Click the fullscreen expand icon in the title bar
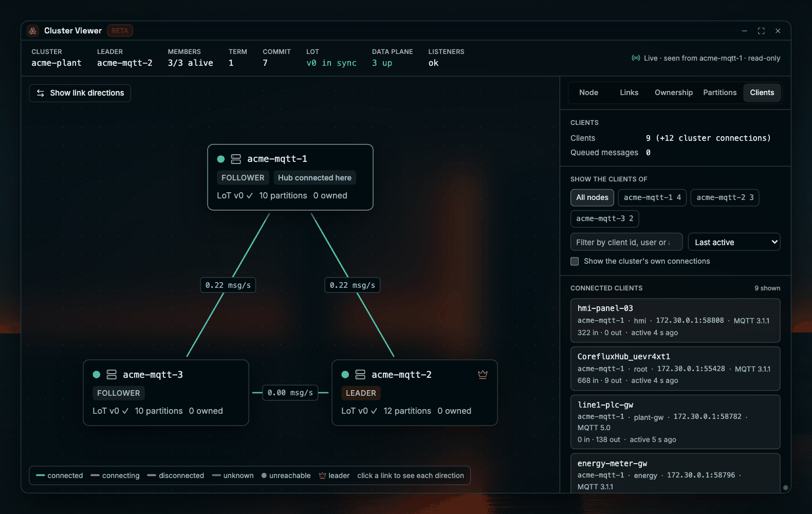The width and height of the screenshot is (812, 514). coord(761,31)
